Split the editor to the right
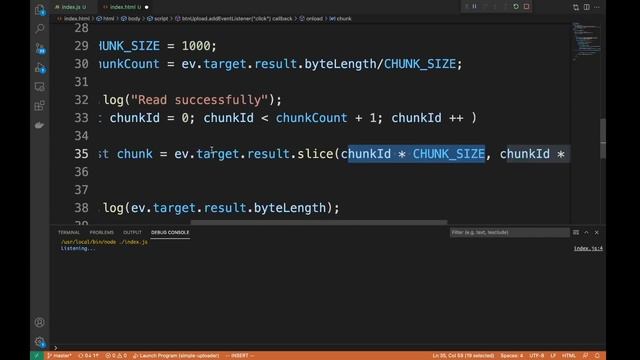 click(x=587, y=7)
